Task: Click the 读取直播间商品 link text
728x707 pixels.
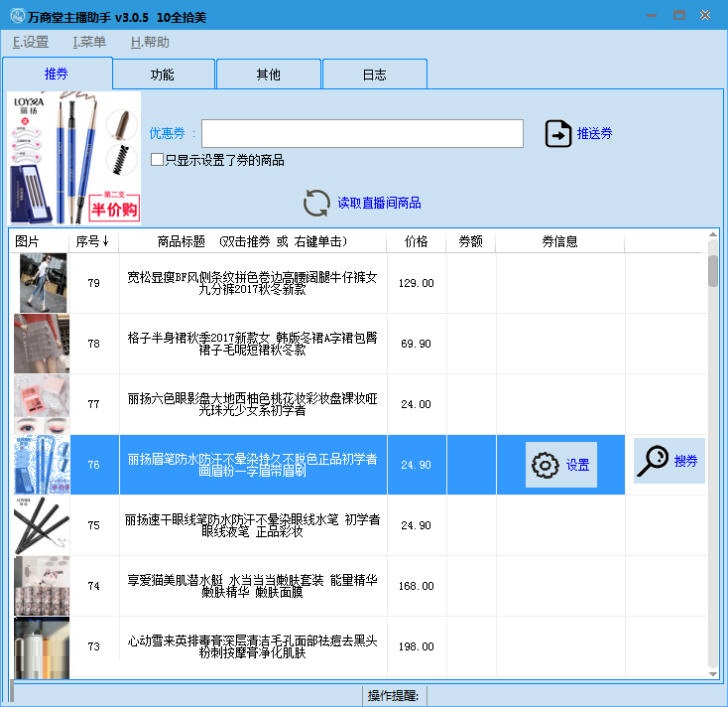Action: [x=379, y=203]
